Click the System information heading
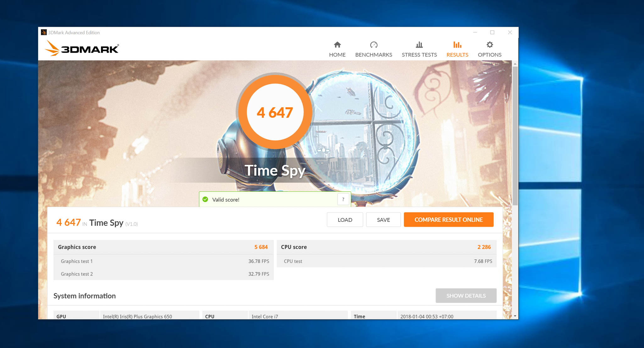The image size is (644, 348). [x=85, y=296]
